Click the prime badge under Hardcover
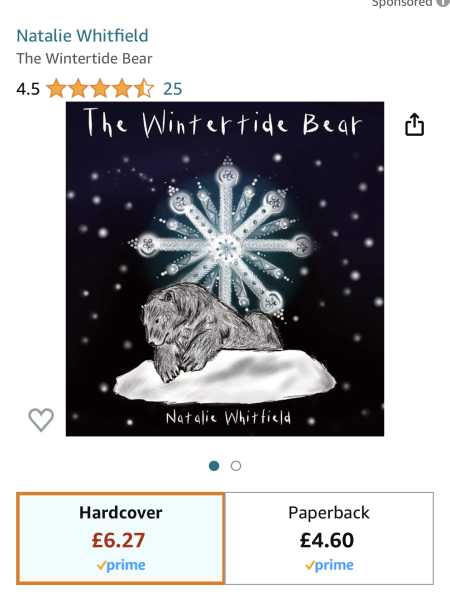Screen dimensions: 450x600 121,565
